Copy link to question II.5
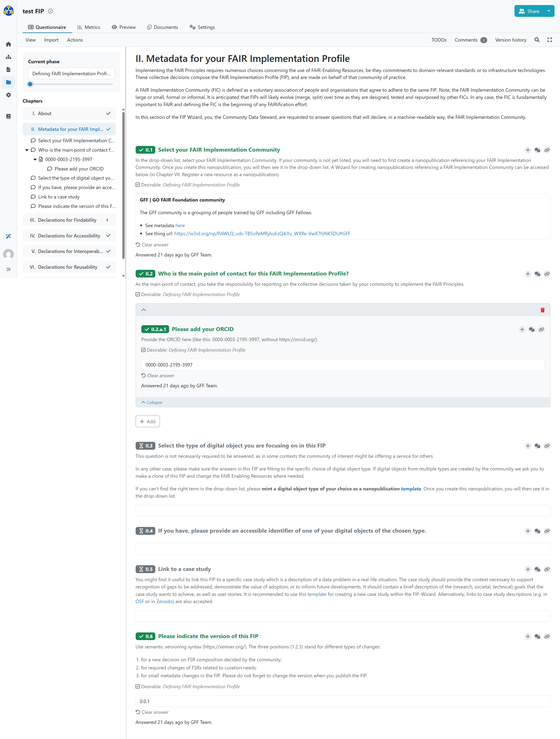This screenshot has height=739, width=560. [547, 569]
